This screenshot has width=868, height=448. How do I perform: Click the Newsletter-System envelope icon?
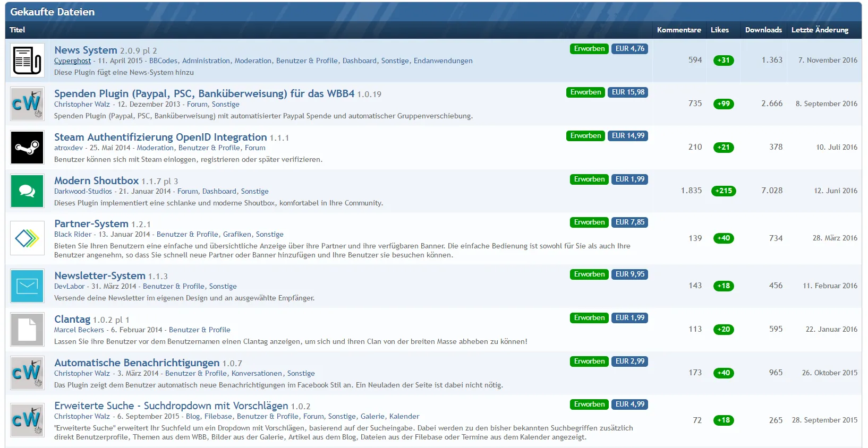tap(27, 286)
